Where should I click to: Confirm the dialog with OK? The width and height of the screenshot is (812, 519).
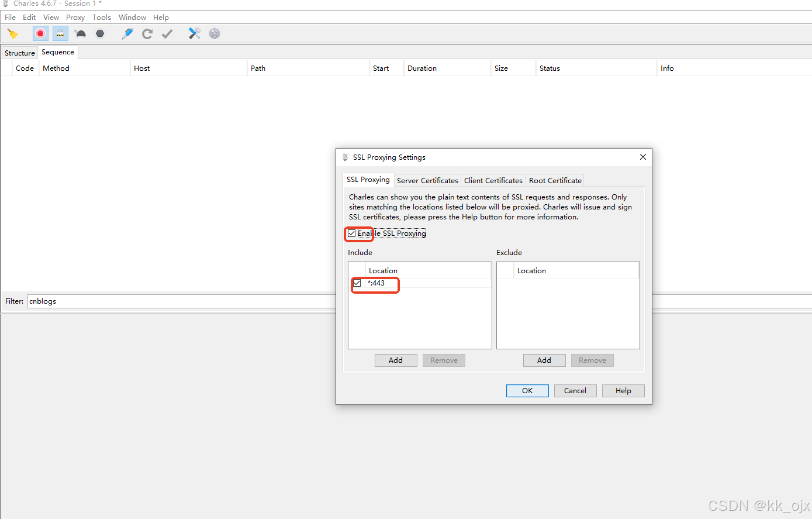527,391
